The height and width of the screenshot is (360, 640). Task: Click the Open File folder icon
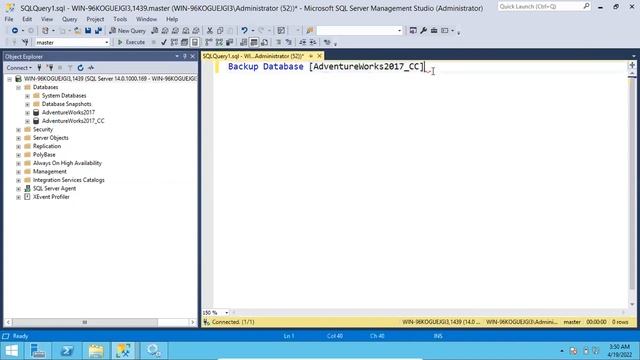pyautogui.click(x=77, y=31)
